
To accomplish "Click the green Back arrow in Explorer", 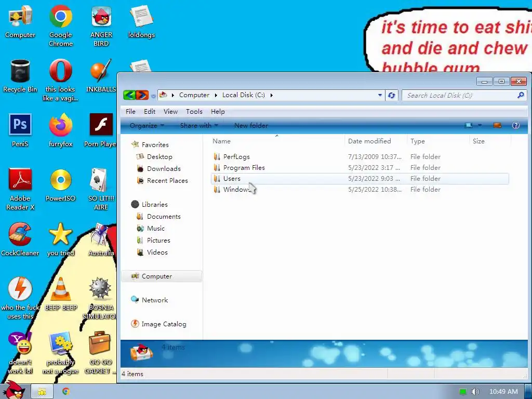I will click(129, 95).
